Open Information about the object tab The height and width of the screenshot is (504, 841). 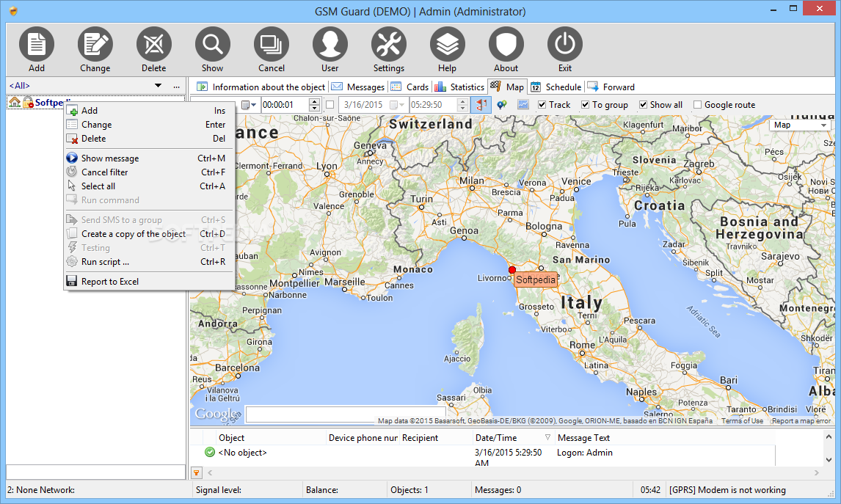tap(261, 87)
